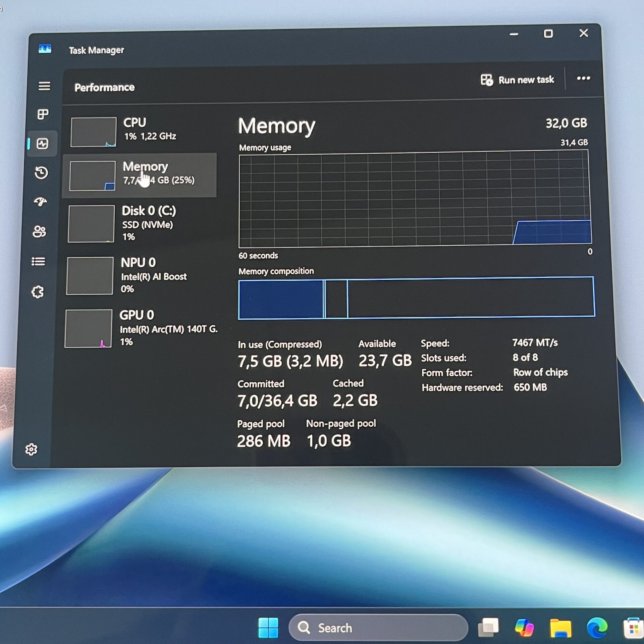Screen dimensions: 644x644
Task: Open the Processes page icon
Action: [x=43, y=114]
